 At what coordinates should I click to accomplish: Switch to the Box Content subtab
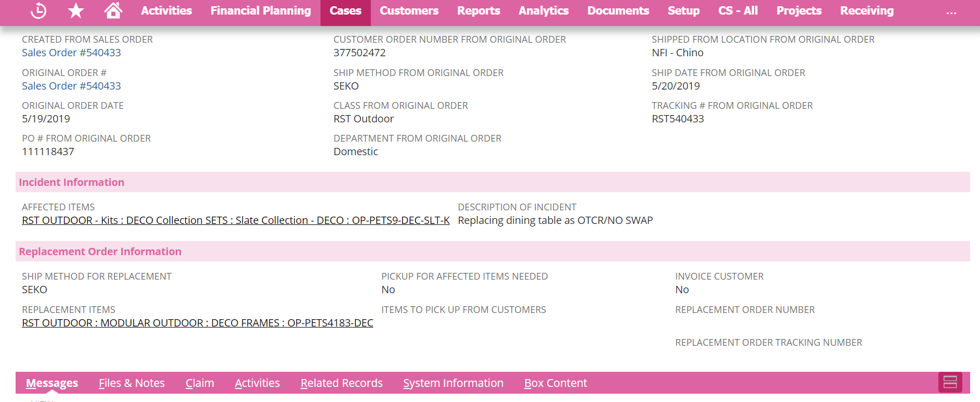click(556, 383)
